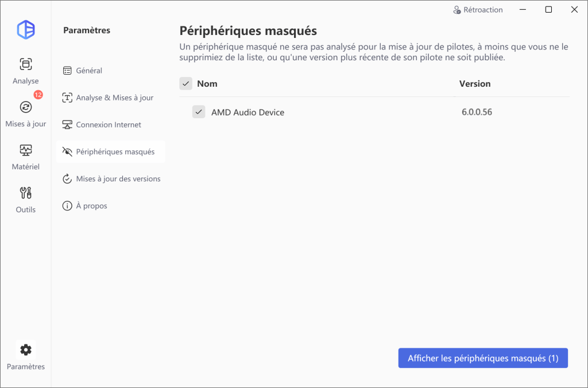Viewport: 588px width, 388px height.
Task: Click the 6.0.0.56 version value
Action: point(477,112)
